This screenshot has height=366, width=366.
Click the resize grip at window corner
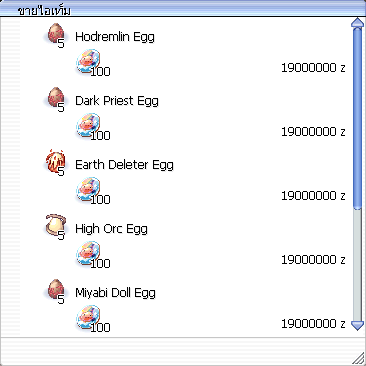click(x=359, y=359)
